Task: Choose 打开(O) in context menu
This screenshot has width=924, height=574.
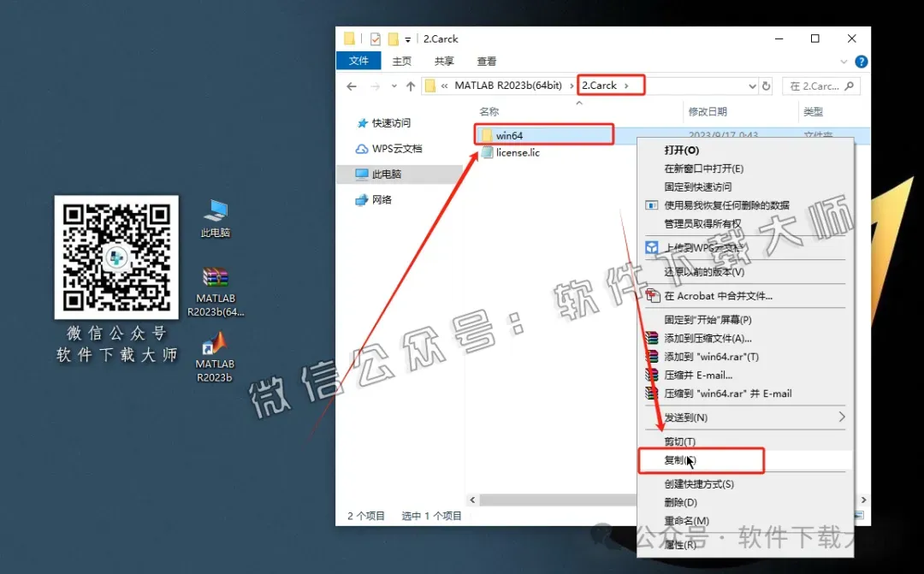Action: click(x=745, y=151)
